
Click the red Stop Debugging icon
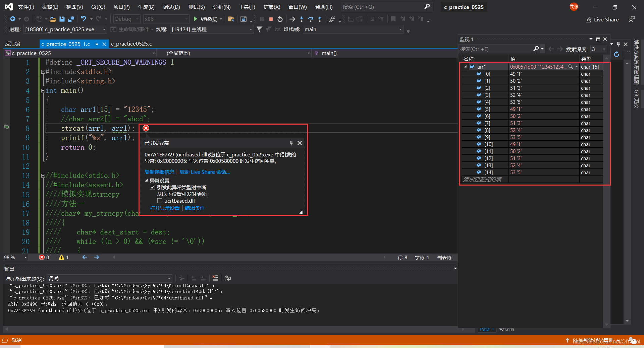coord(271,19)
